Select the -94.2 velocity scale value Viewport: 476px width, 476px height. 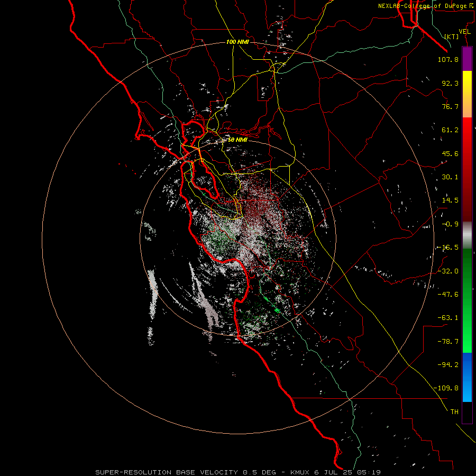pyautogui.click(x=448, y=365)
